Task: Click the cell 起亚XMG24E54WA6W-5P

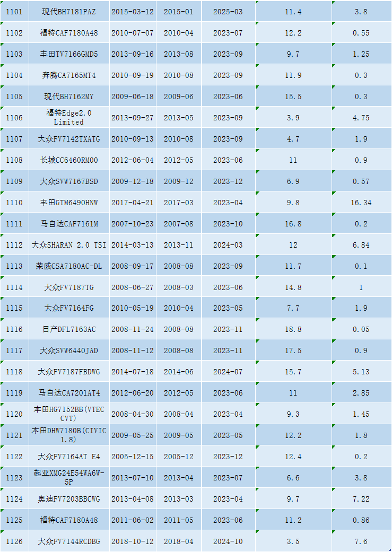Action: coord(69,478)
